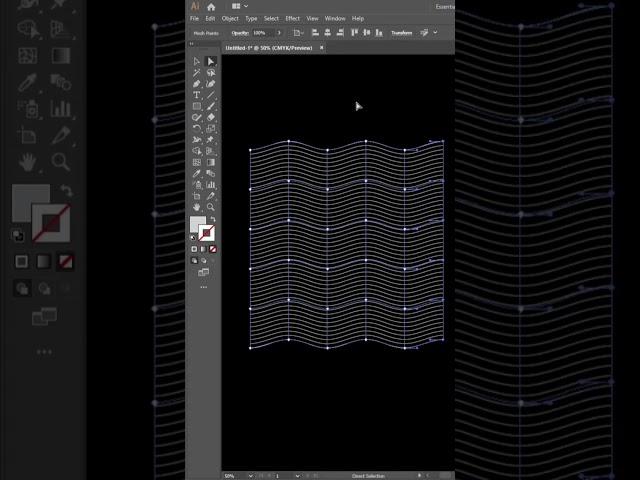Click the Opacity label link
The image size is (640, 480).
pos(240,33)
